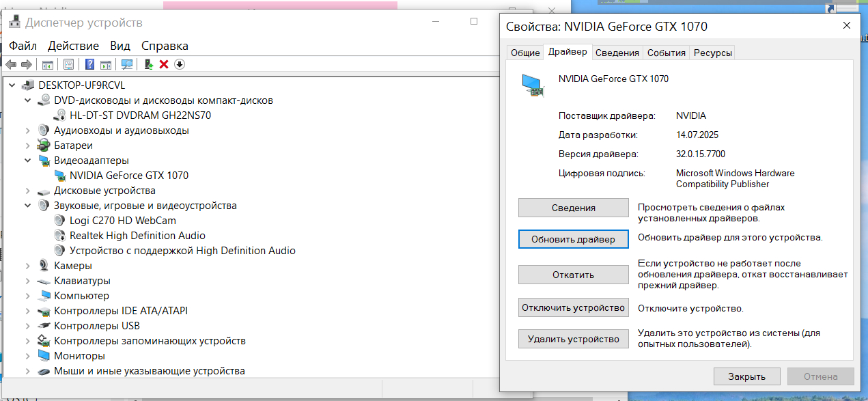The height and width of the screenshot is (401, 868).
Task: Switch to the Ресурсы tab
Action: pyautogui.click(x=712, y=53)
